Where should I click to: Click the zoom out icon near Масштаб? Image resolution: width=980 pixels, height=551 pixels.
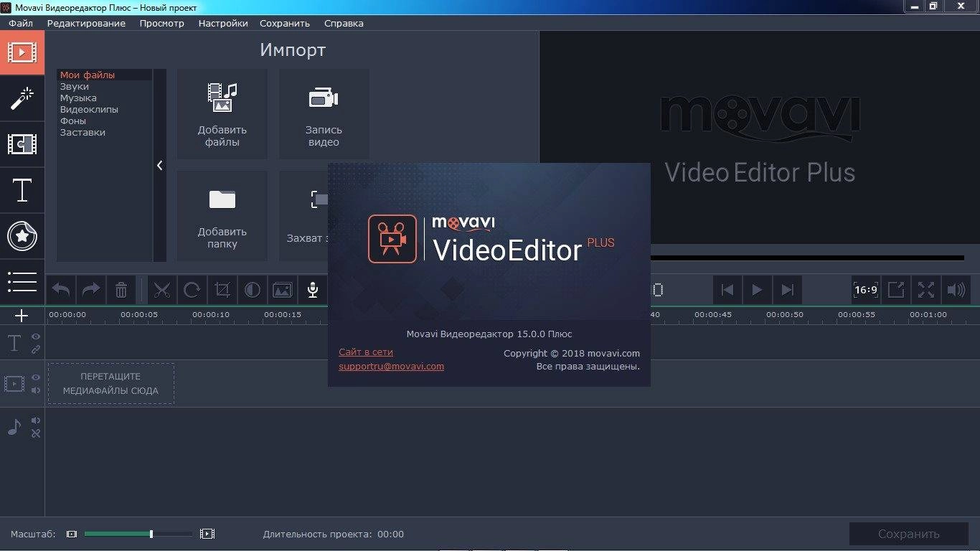tap(71, 534)
